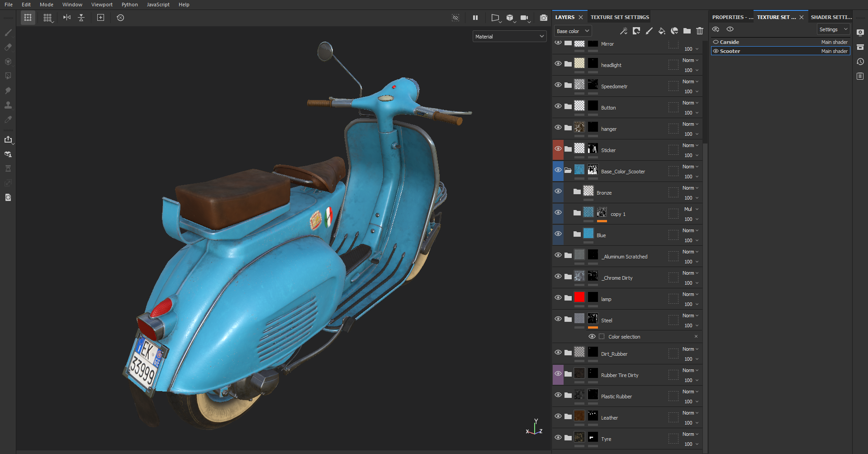Click the camera screenshot icon in viewport toolbar
868x454 pixels.
pyautogui.click(x=543, y=18)
